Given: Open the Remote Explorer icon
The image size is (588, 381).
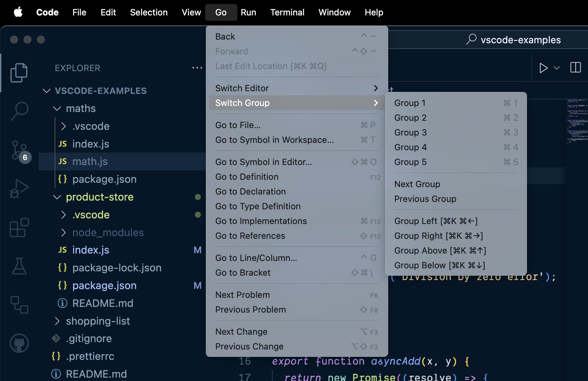Looking at the screenshot, I should pyautogui.click(x=19, y=305).
